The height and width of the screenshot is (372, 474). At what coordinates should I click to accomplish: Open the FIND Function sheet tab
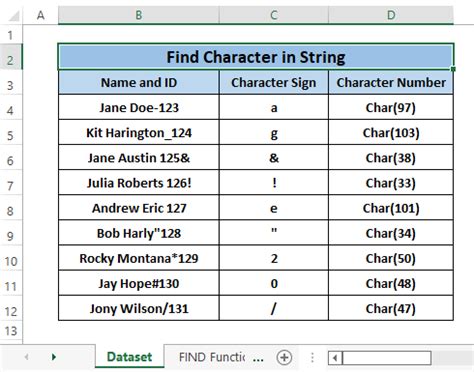pyautogui.click(x=212, y=357)
